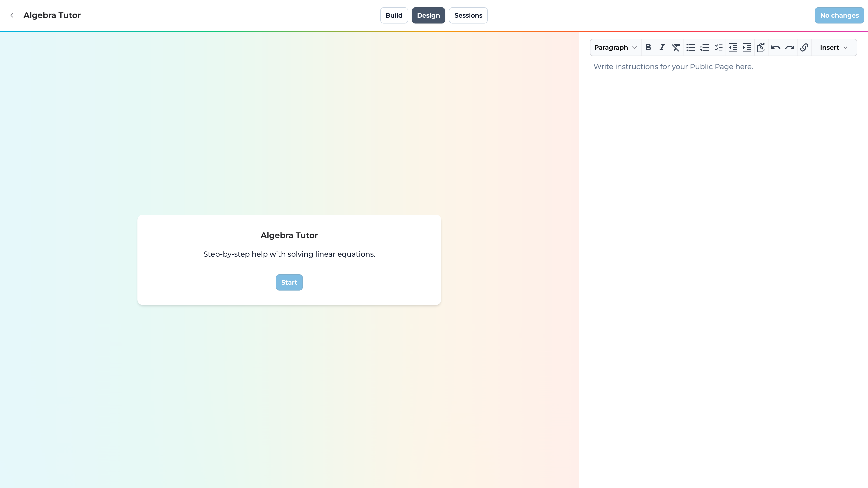868x488 pixels.
Task: Insert a hyperlink
Action: 804,47
